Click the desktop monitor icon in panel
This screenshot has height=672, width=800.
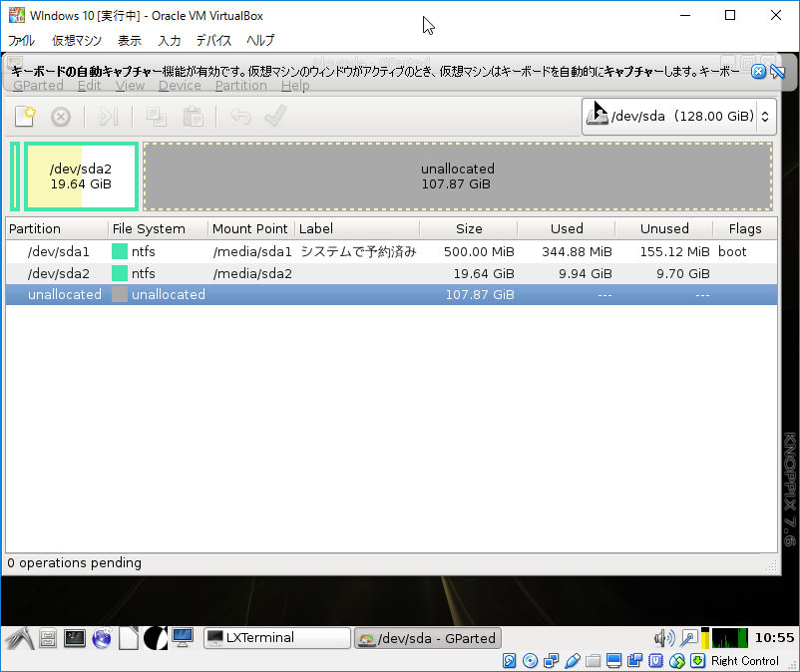(183, 637)
